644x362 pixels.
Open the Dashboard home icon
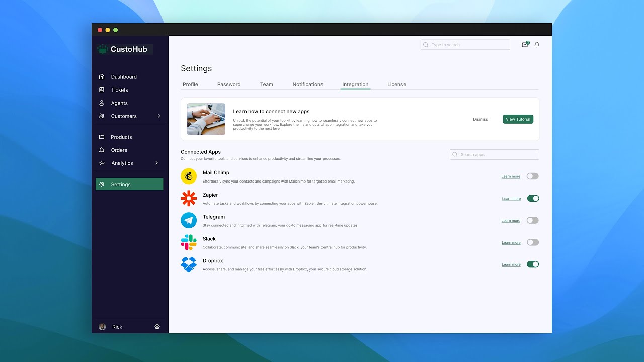[x=102, y=77]
